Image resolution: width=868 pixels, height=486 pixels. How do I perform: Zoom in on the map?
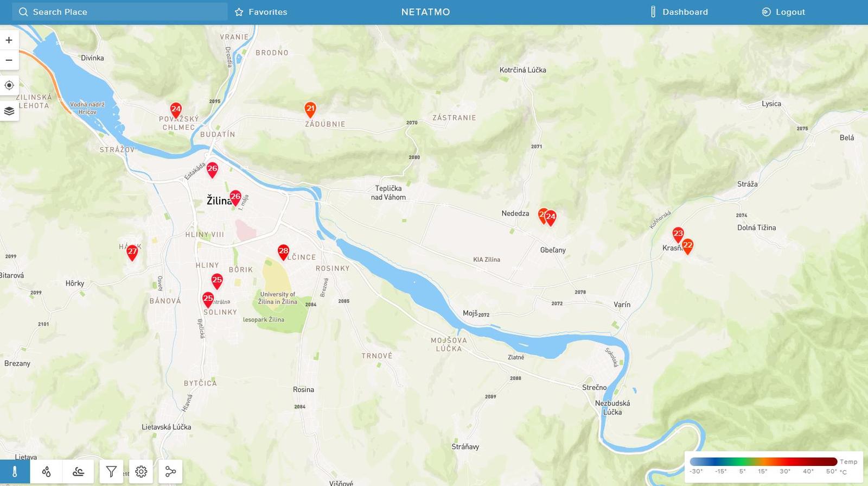(9, 40)
